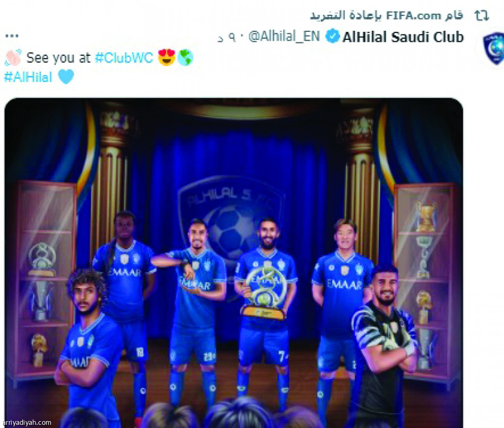Click the heart-eyes emoji
This screenshot has width=504, height=428.
pyautogui.click(x=167, y=57)
